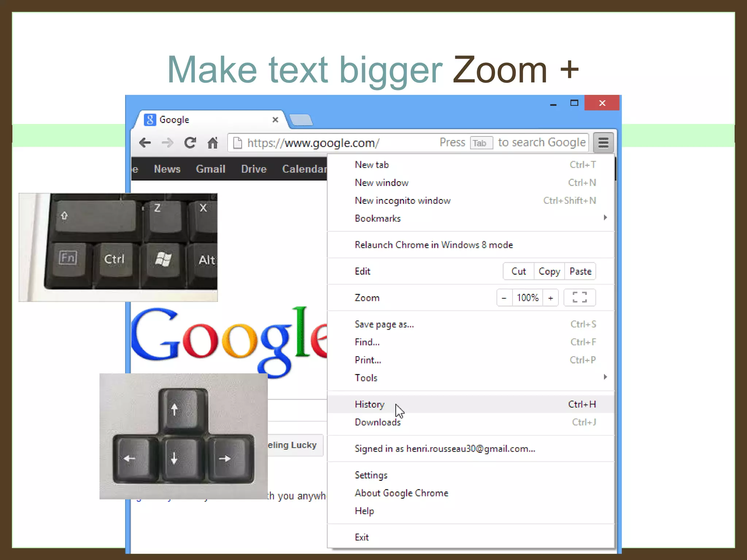
Task: Open the Bookmarks menu entry
Action: 471,218
